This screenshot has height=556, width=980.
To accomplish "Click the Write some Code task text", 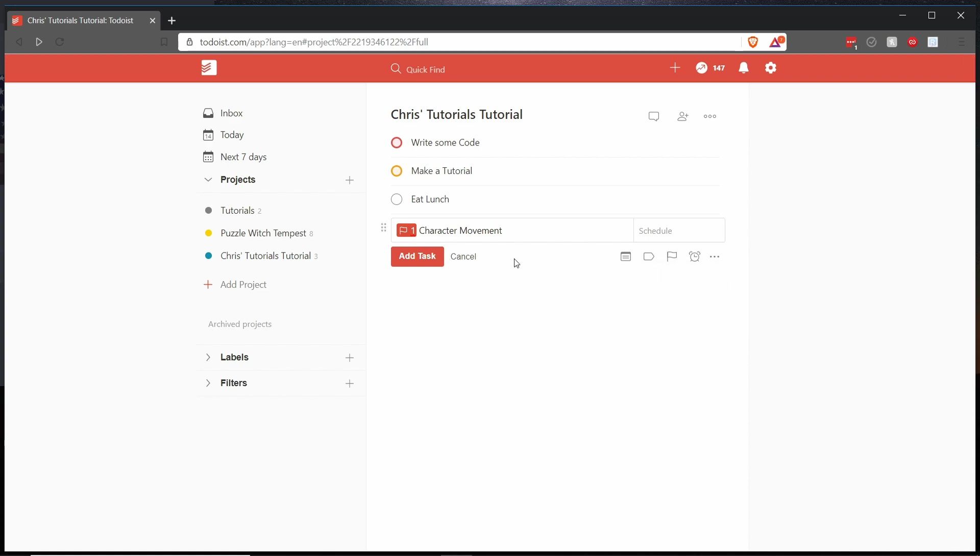I will (445, 143).
